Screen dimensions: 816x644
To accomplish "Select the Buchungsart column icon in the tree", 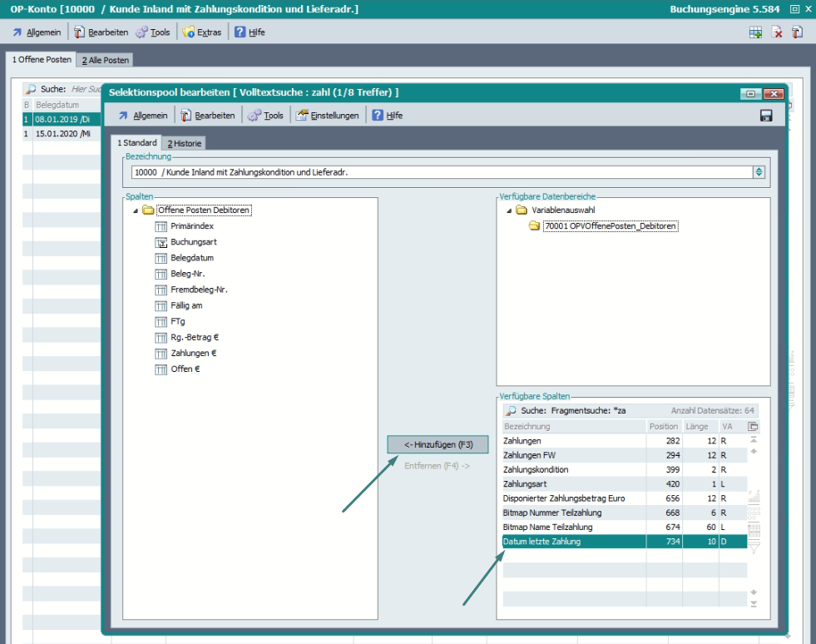I will pyautogui.click(x=161, y=242).
